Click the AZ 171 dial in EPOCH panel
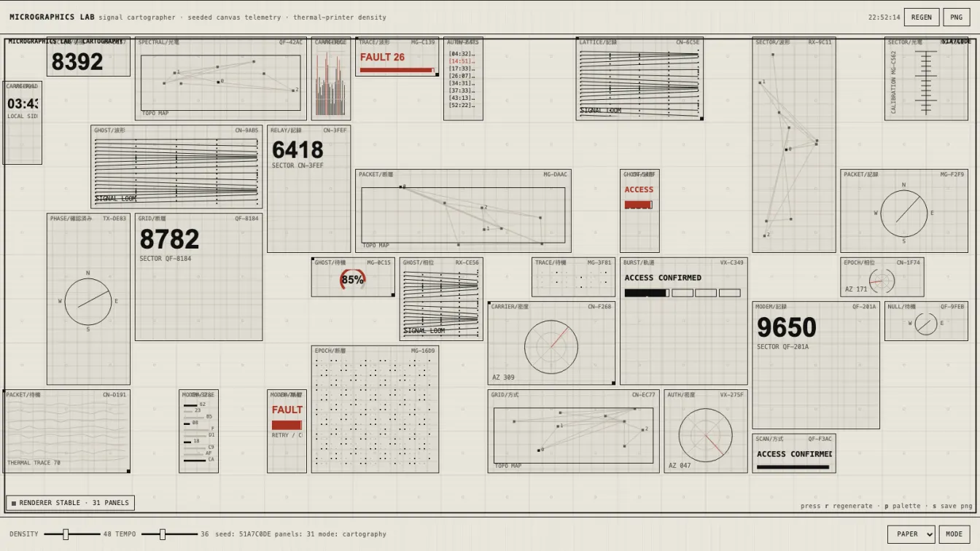This screenshot has height=551, width=980. (x=882, y=281)
